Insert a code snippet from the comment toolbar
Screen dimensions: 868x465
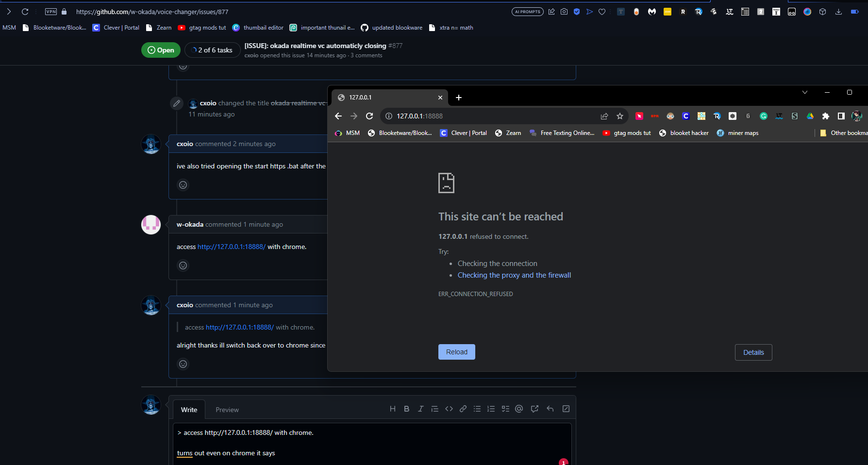point(449,409)
